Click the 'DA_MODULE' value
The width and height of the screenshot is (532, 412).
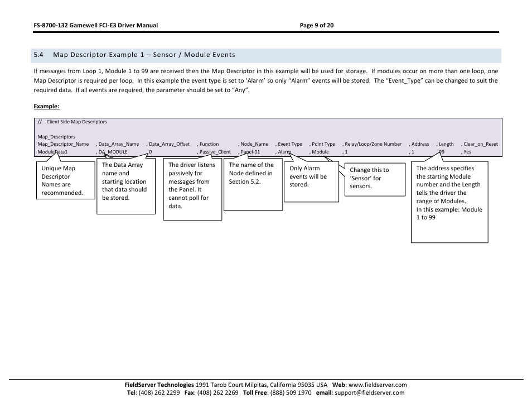point(113,152)
